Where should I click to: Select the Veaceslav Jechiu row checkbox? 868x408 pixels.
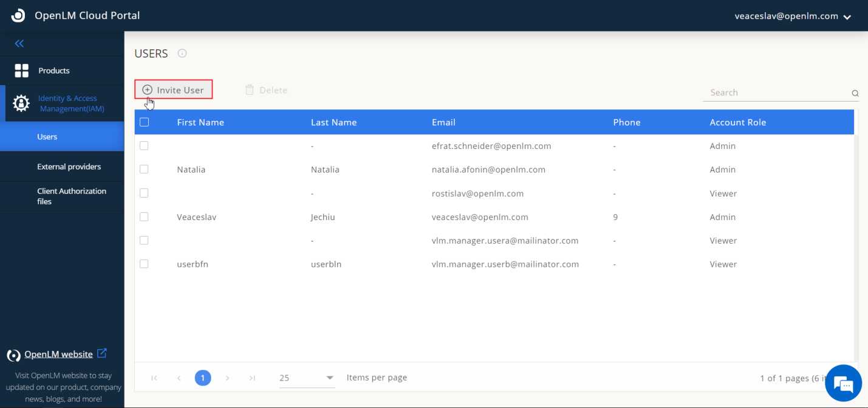(145, 217)
